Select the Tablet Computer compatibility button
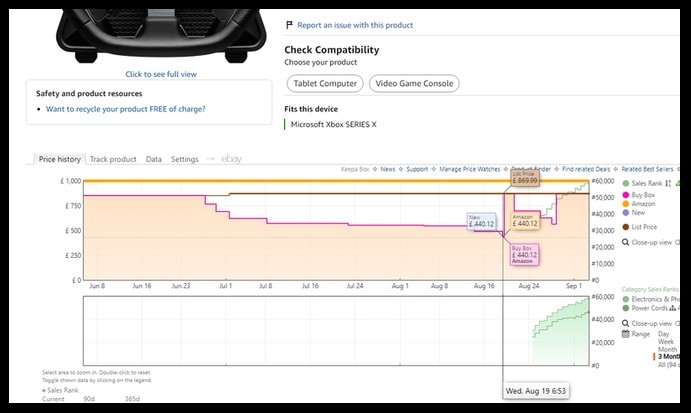This screenshot has height=413, width=691. coord(325,83)
